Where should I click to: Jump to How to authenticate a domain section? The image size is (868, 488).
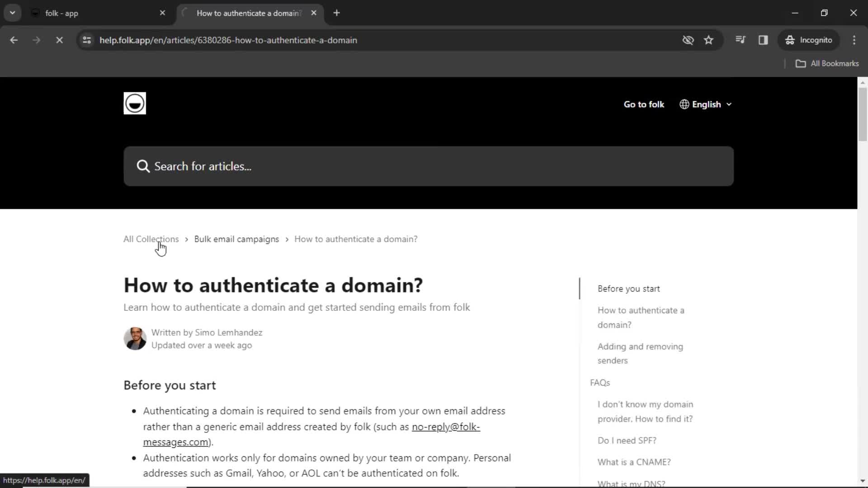click(641, 318)
